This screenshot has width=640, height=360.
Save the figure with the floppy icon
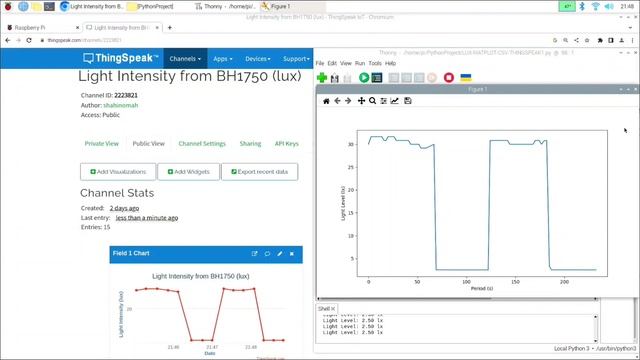407,101
